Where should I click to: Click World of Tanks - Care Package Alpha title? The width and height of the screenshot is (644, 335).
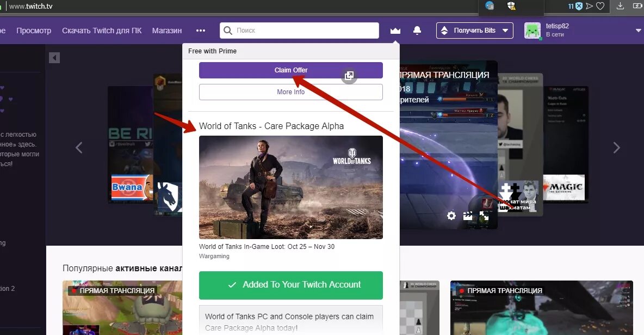point(271,126)
